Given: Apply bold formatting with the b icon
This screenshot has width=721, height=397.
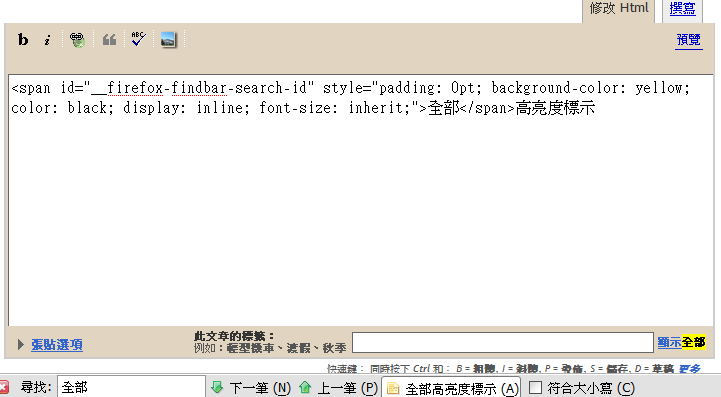Looking at the screenshot, I should click(23, 40).
